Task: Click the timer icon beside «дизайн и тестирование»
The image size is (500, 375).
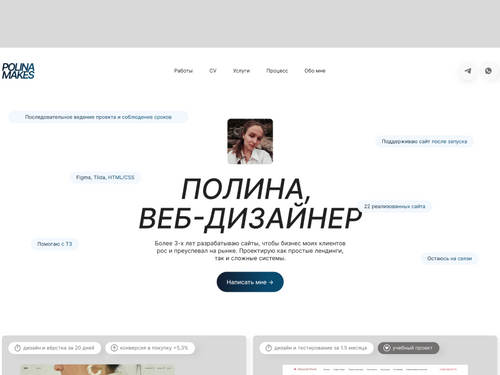Action: pyautogui.click(x=268, y=348)
